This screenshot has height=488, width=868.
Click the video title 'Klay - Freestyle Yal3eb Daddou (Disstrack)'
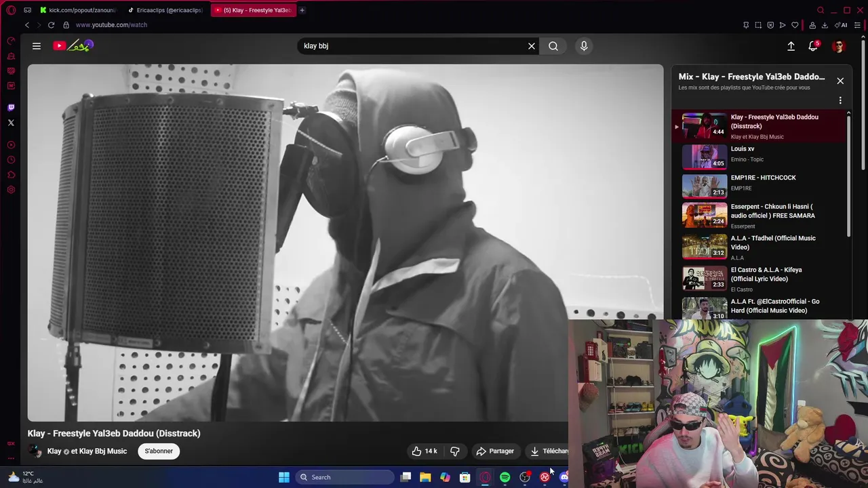tap(114, 433)
